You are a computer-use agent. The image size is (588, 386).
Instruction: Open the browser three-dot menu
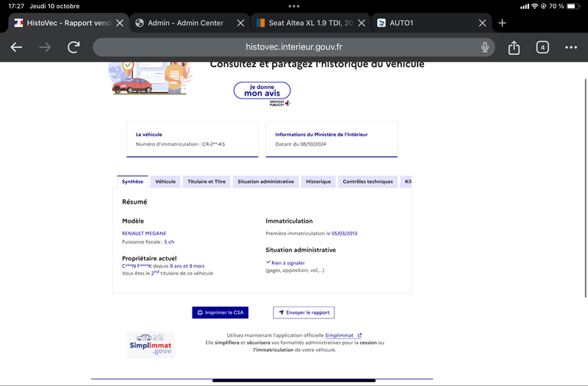(x=571, y=47)
